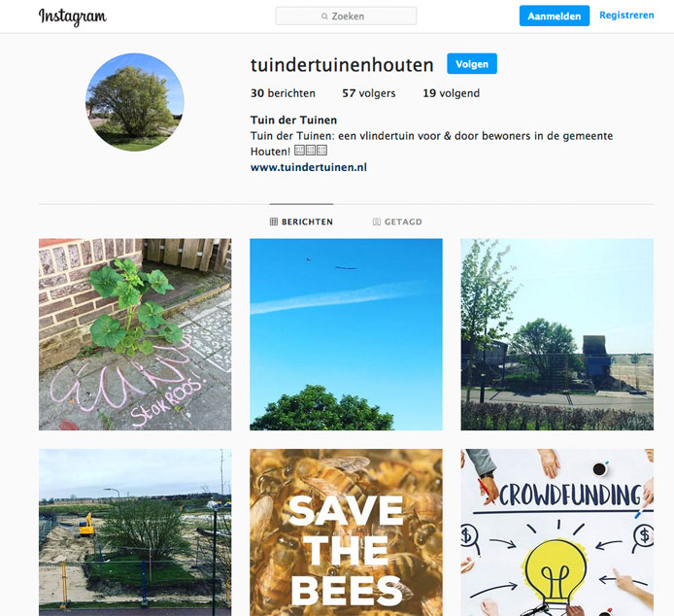Open the Stokroos chalk drawing post
The width and height of the screenshot is (674, 616).
tap(135, 334)
